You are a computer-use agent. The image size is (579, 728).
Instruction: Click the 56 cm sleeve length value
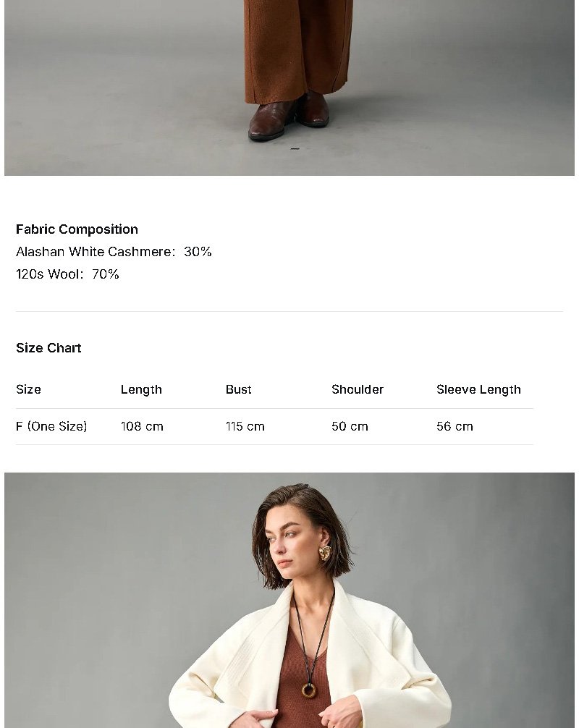(x=455, y=426)
